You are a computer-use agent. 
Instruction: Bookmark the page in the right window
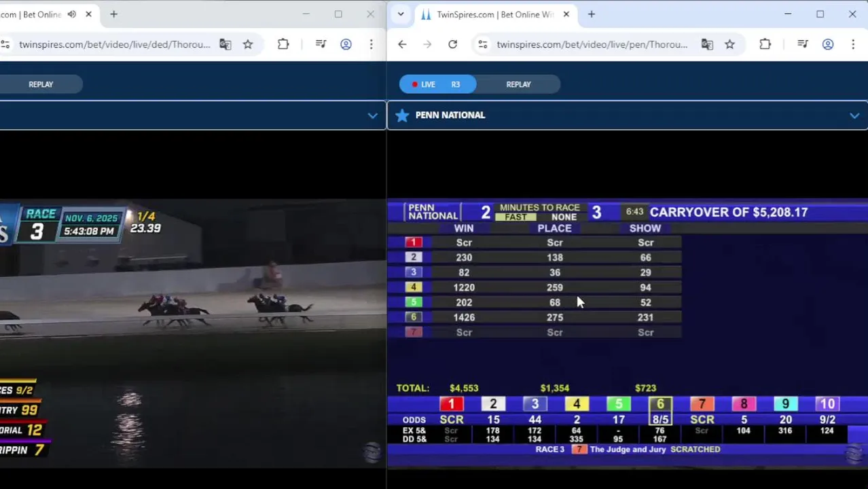[729, 44]
